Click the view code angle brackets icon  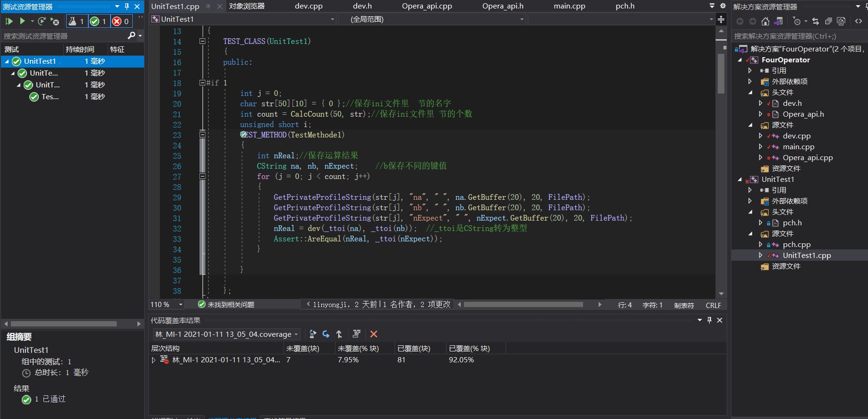point(859,21)
